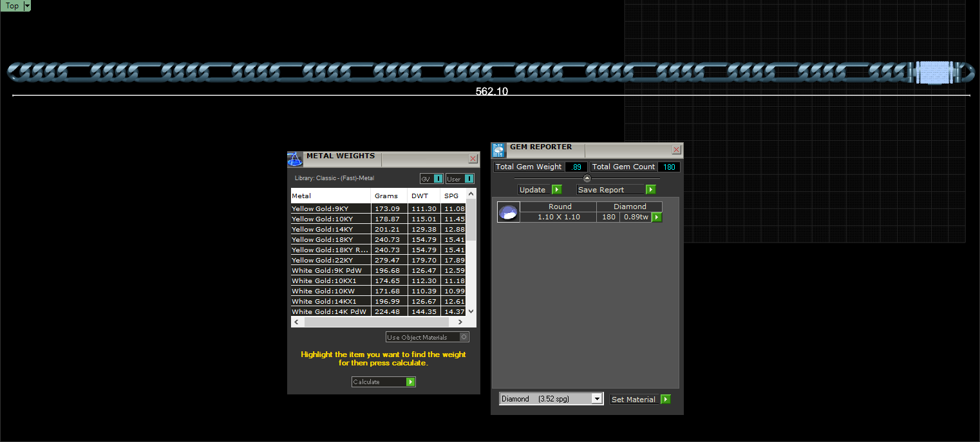This screenshot has width=980, height=442.
Task: Click green arrow next to 0.89tw
Action: tap(656, 217)
